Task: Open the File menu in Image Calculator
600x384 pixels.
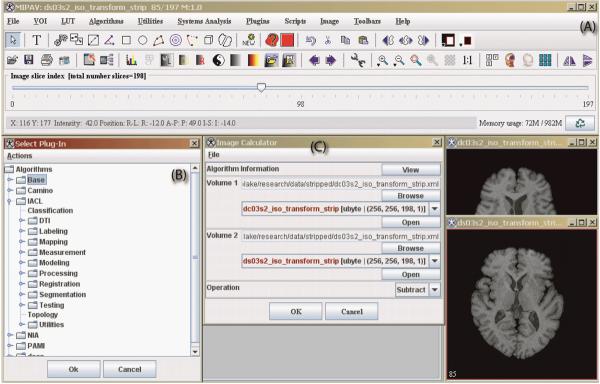Action: coord(214,155)
